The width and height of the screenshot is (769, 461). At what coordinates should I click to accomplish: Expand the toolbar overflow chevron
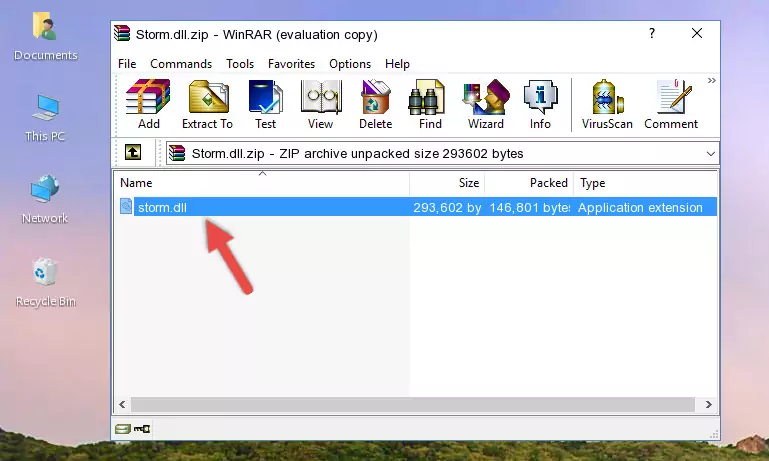coord(712,80)
